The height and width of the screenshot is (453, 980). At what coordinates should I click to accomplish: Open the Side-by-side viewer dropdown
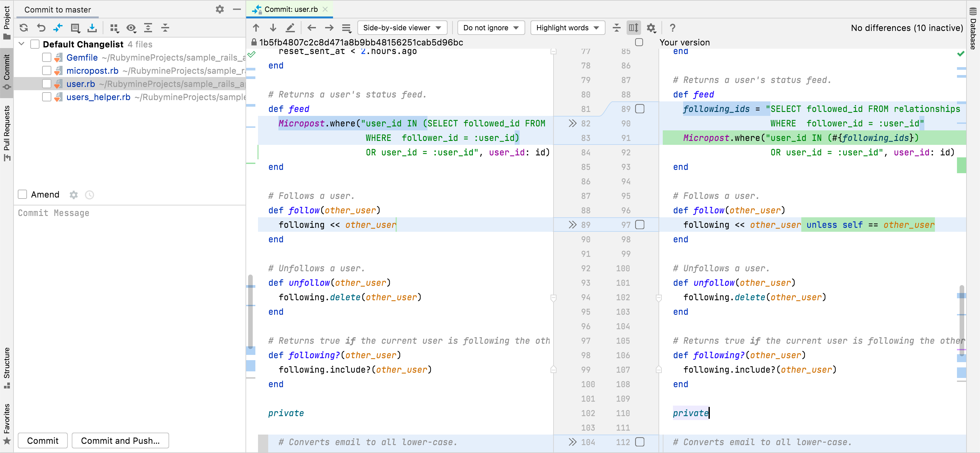402,27
